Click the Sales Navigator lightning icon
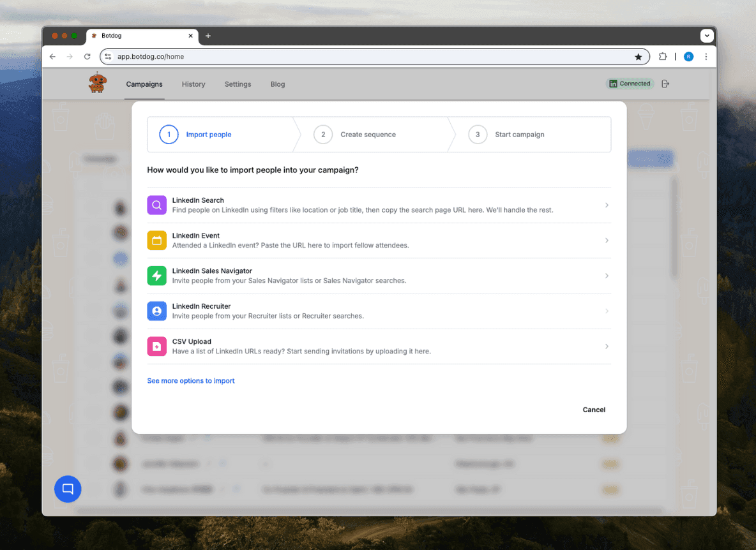Screen dimensions: 756x550 point(156,276)
